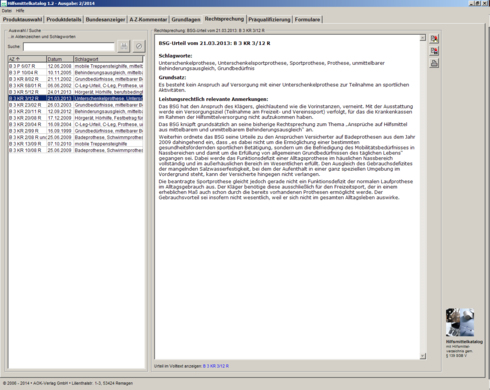Viewport: 490px width, 390px height.
Task: Start search with the binoculars button
Action: (124, 46)
